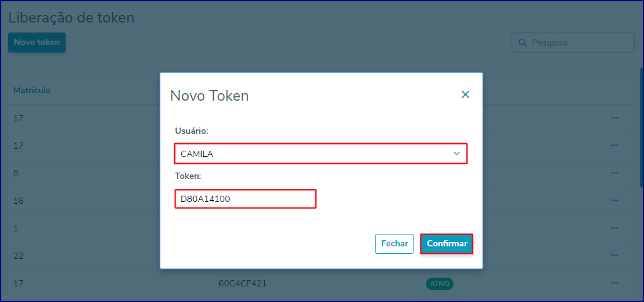Click the Pesquisa search field
This screenshot has height=302, width=644.
[x=573, y=43]
